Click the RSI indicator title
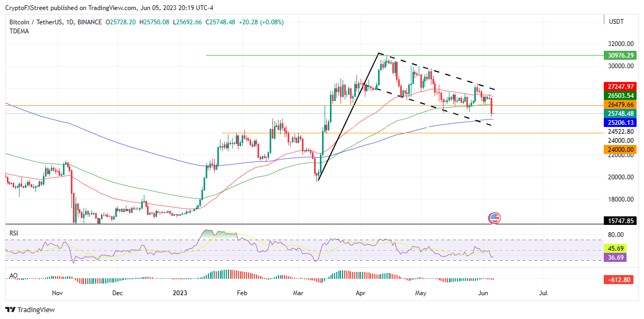The image size is (644, 319). click(14, 232)
